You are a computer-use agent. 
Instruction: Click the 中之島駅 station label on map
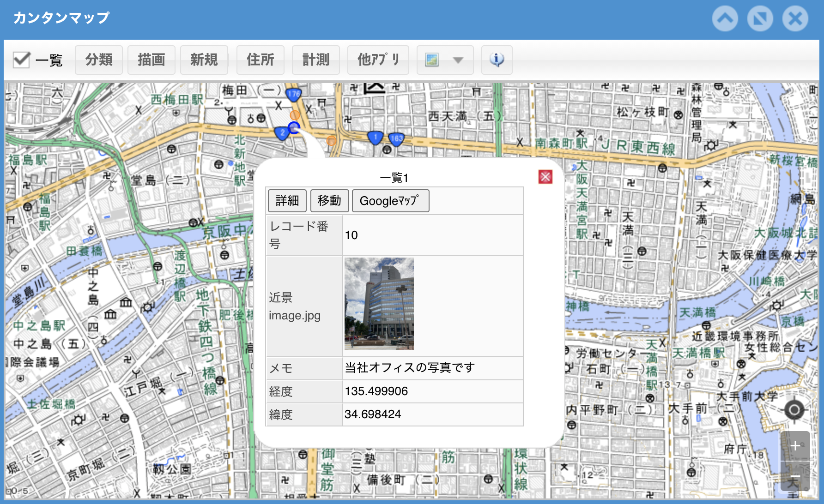[39, 325]
